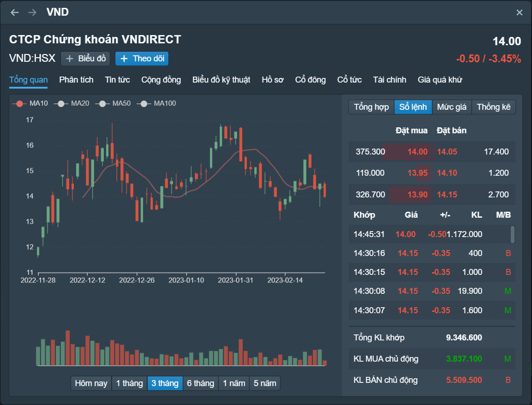This screenshot has width=532, height=405.
Task: Close the VND stock window
Action: click(x=520, y=12)
